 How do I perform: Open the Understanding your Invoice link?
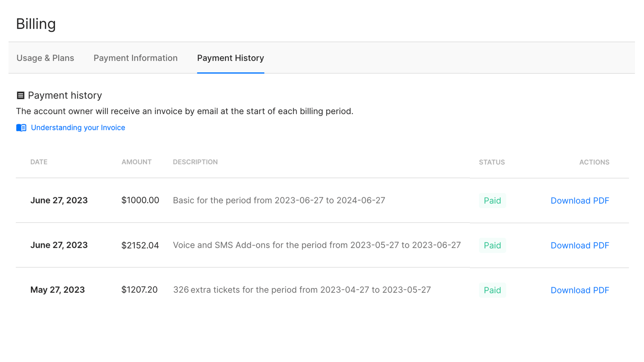tap(78, 128)
